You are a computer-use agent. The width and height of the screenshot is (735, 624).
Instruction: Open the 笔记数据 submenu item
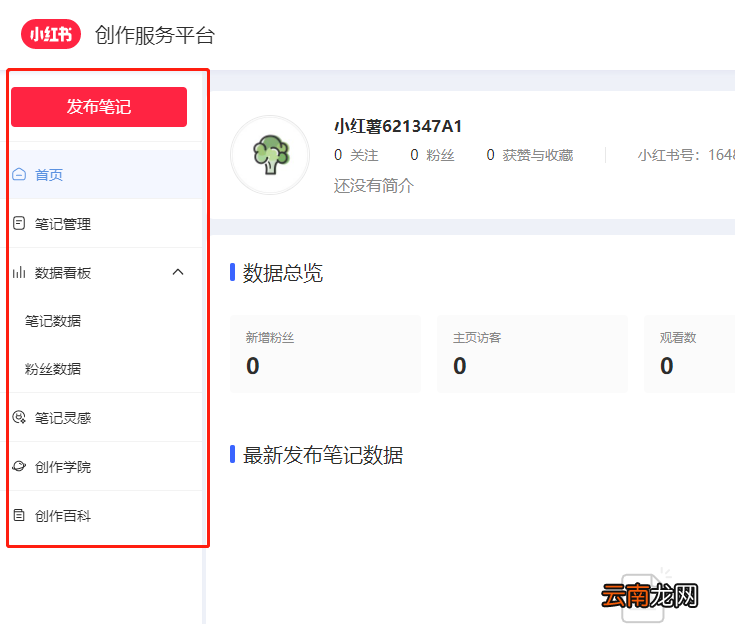53,321
